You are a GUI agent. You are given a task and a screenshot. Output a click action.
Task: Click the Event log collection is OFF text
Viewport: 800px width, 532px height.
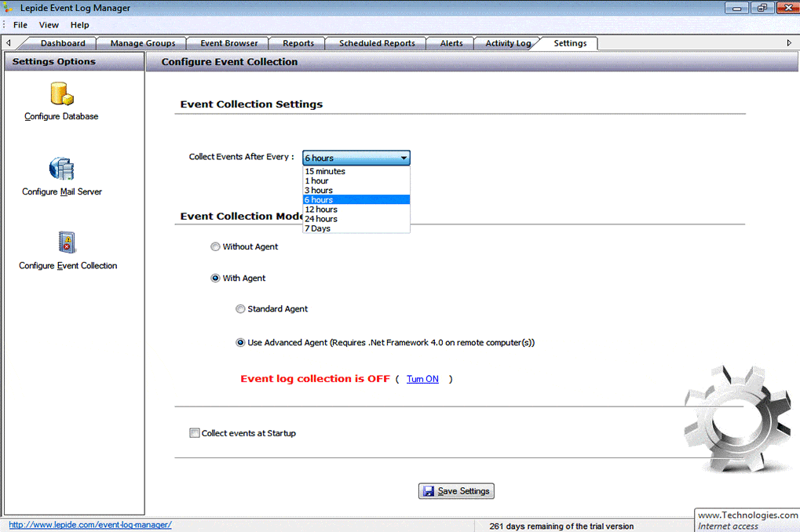point(316,379)
